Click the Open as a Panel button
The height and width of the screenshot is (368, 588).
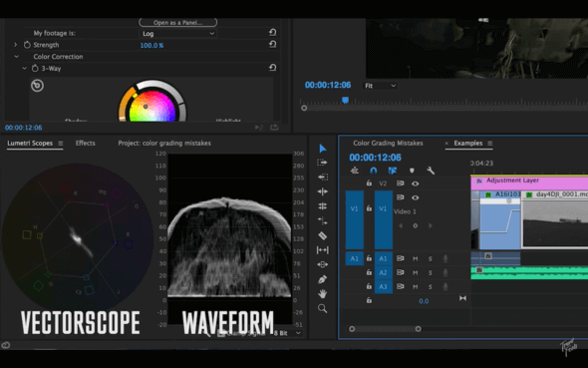tap(177, 23)
